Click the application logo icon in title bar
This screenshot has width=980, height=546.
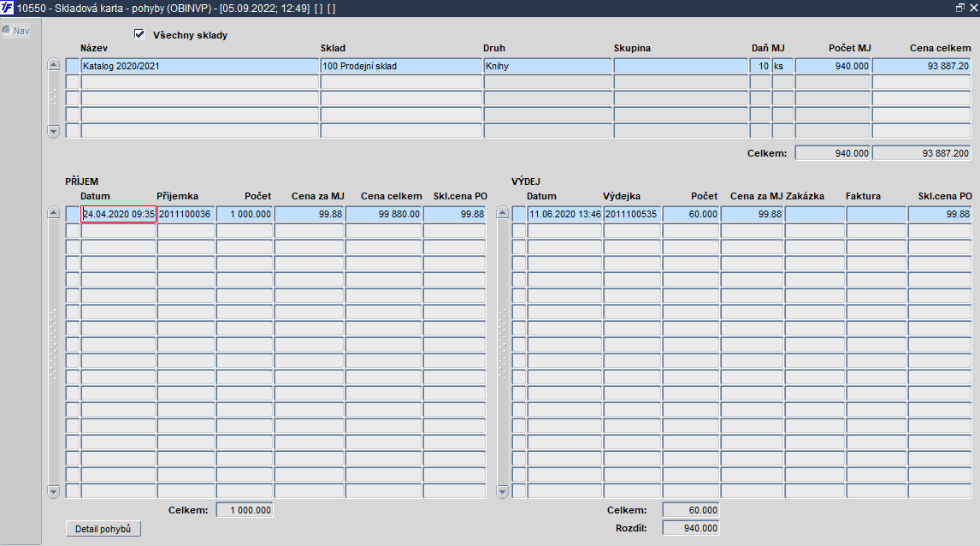pyautogui.click(x=7, y=9)
